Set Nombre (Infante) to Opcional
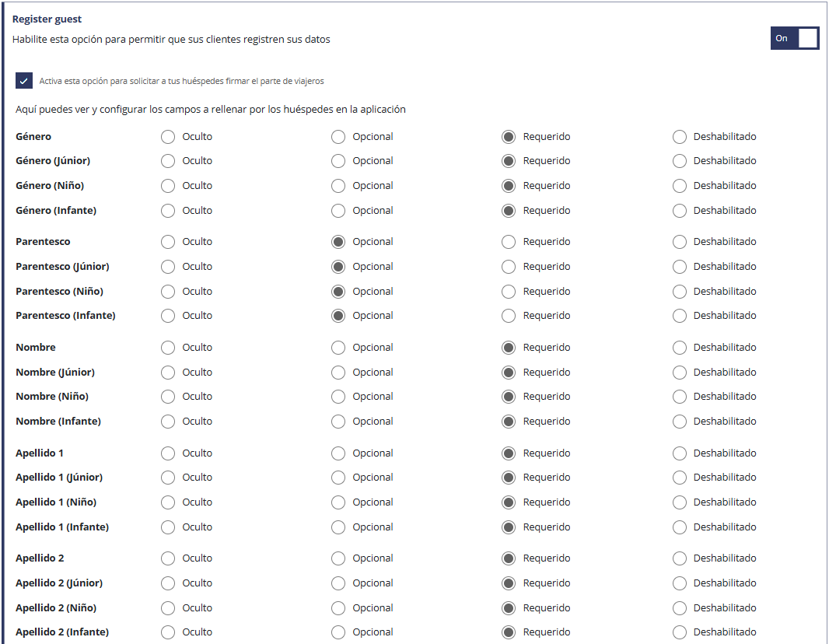The width and height of the screenshot is (829, 644). [338, 422]
